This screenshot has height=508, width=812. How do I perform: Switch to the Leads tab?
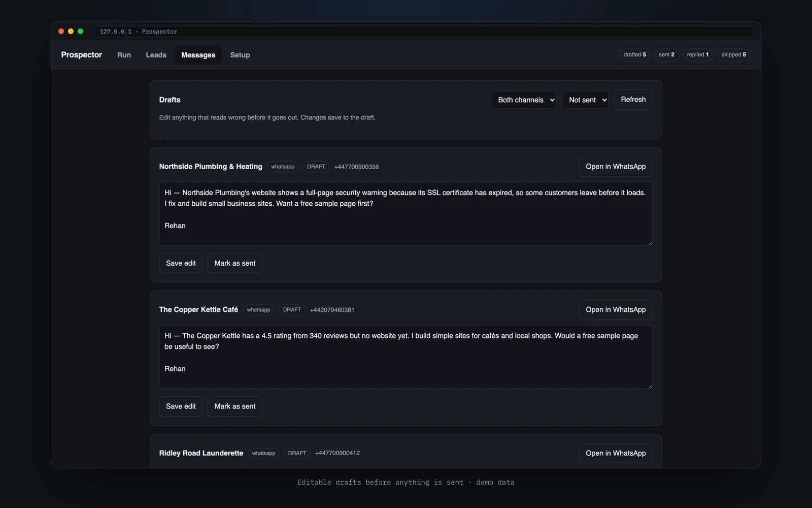[156, 55]
